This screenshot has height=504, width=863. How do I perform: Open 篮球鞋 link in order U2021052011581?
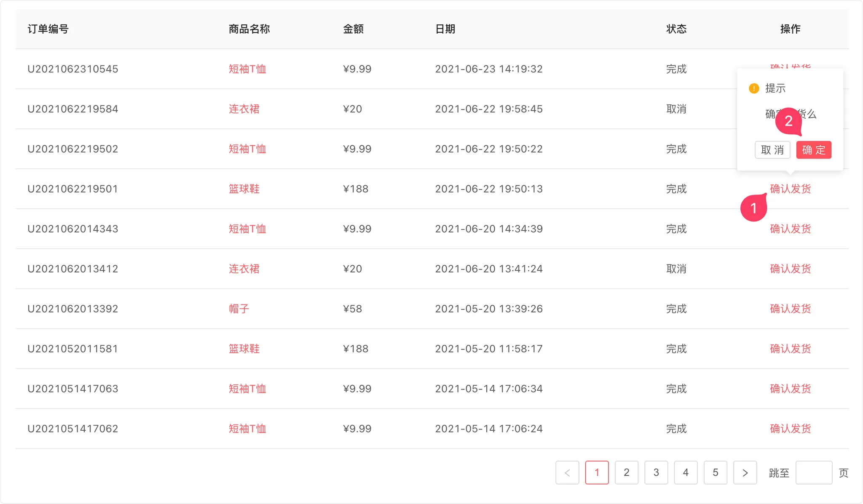(x=244, y=349)
